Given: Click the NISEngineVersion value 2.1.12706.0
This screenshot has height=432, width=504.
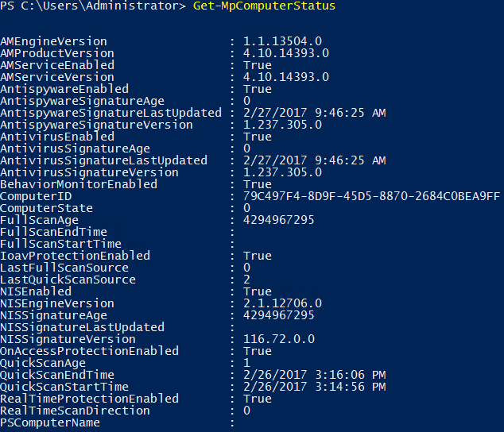Looking at the screenshot, I should coord(282,303).
